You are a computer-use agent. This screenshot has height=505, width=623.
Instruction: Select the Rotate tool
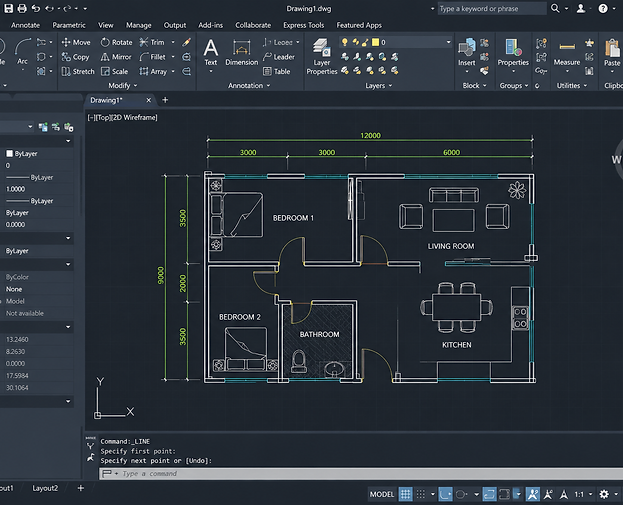pos(116,42)
